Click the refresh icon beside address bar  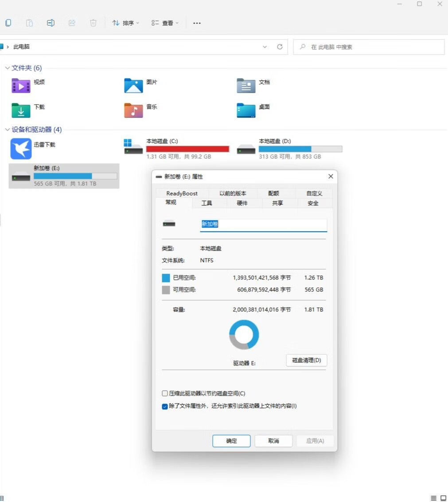pyautogui.click(x=280, y=47)
